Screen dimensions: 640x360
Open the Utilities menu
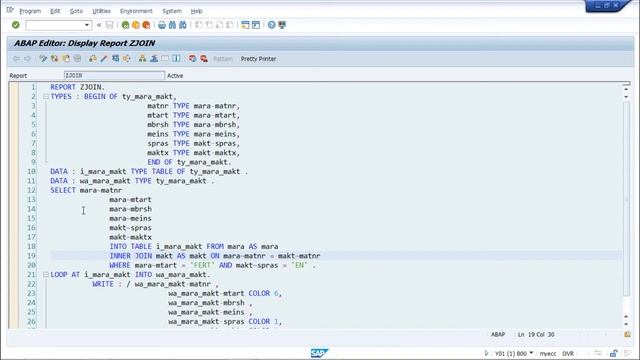click(x=101, y=11)
